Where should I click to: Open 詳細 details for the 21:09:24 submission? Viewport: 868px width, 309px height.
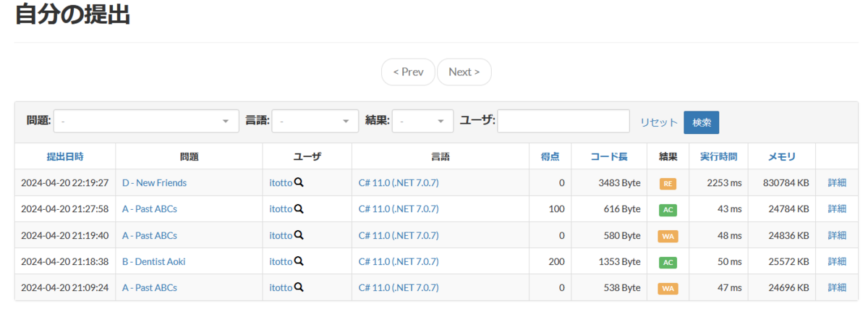pos(837,287)
